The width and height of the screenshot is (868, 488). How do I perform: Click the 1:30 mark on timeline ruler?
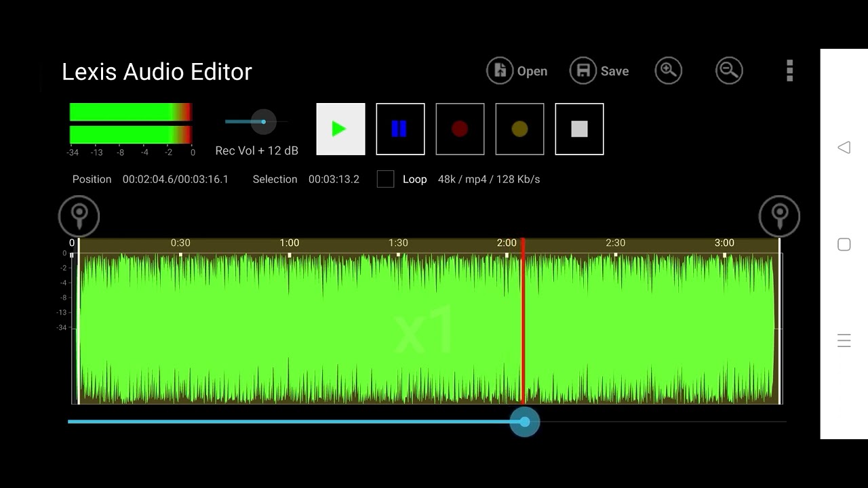[398, 243]
